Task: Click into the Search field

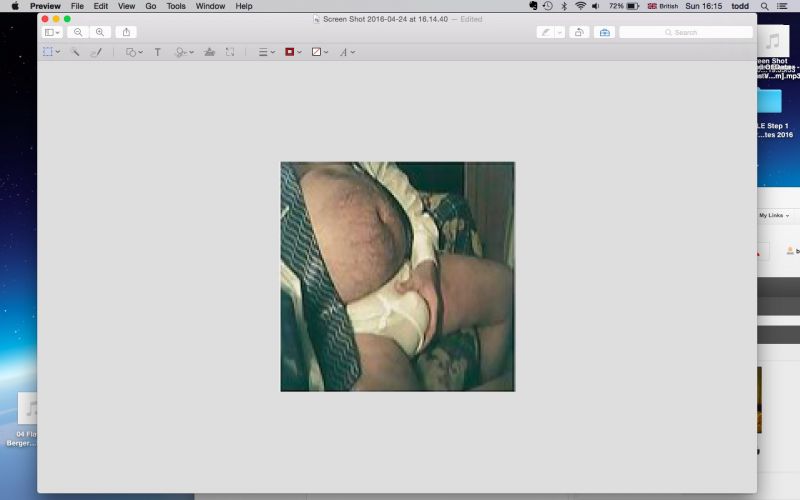Action: coord(686,32)
